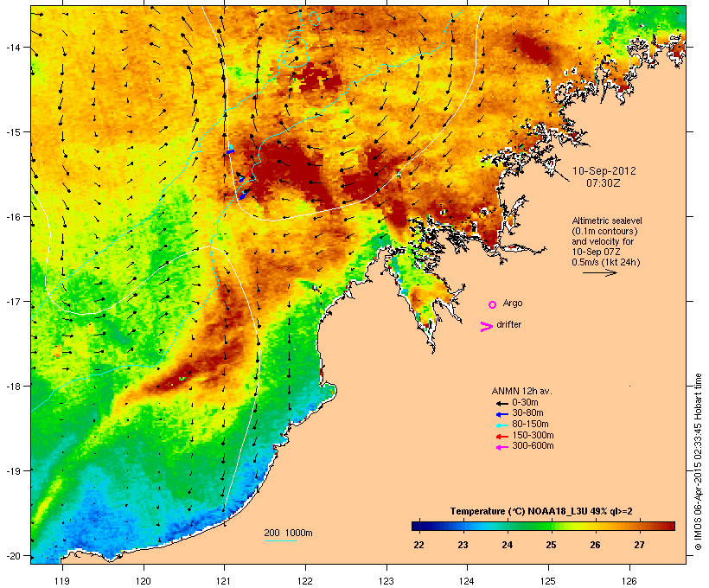
Task: Click the colorbar tick label 24
Action: click(x=507, y=545)
